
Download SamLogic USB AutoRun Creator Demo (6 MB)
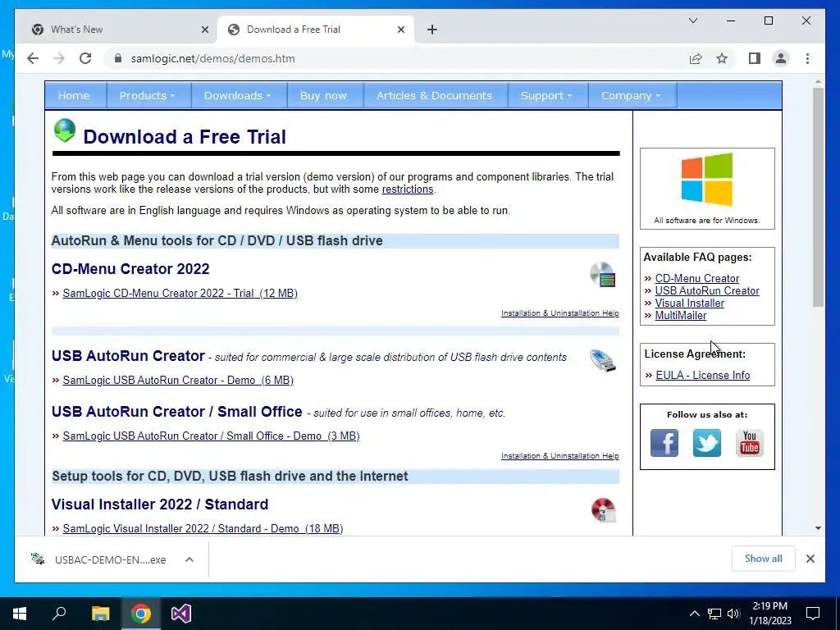[178, 380]
